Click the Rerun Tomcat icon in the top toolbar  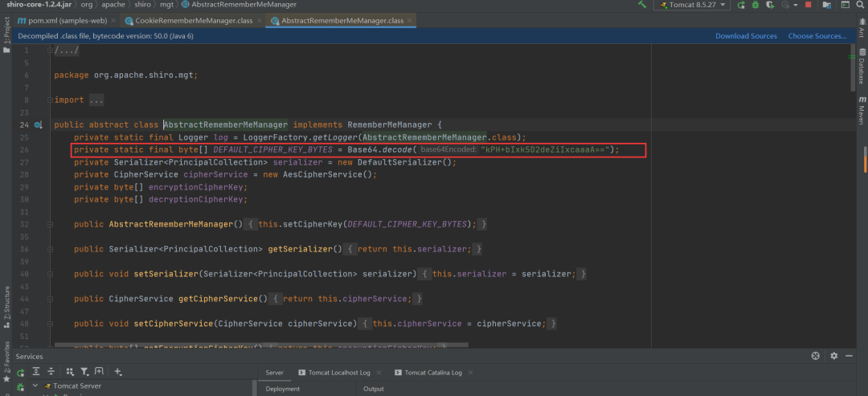tap(741, 5)
